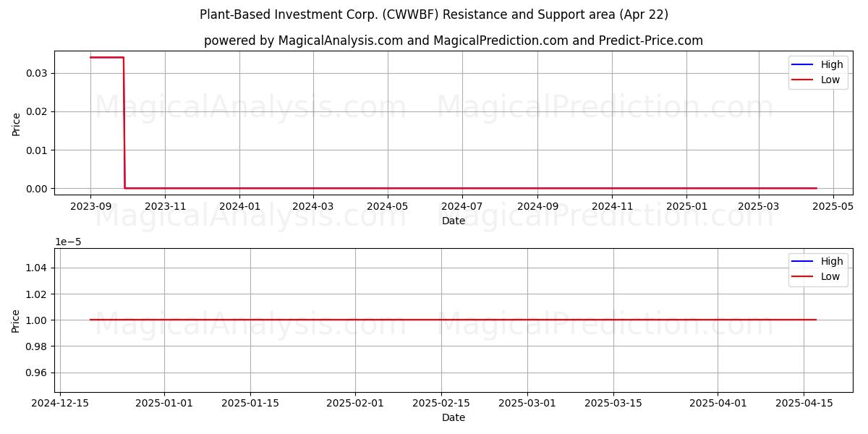
Task: Click the '1.04' price tick in bottom chart
Action: tap(37, 268)
